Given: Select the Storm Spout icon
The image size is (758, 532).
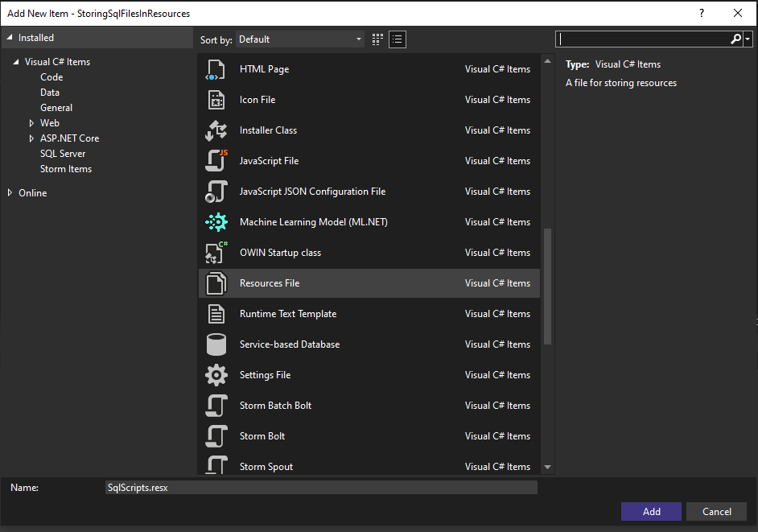Looking at the screenshot, I should coord(216,464).
